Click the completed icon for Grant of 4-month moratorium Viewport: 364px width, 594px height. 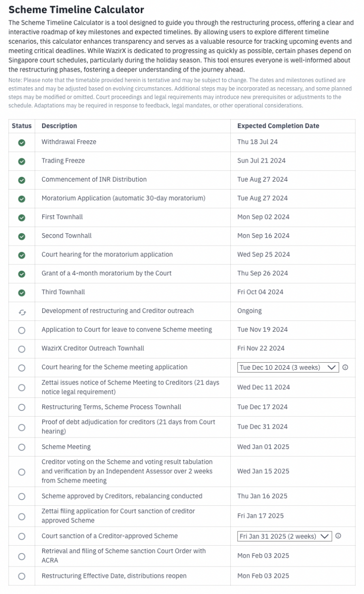21,273
